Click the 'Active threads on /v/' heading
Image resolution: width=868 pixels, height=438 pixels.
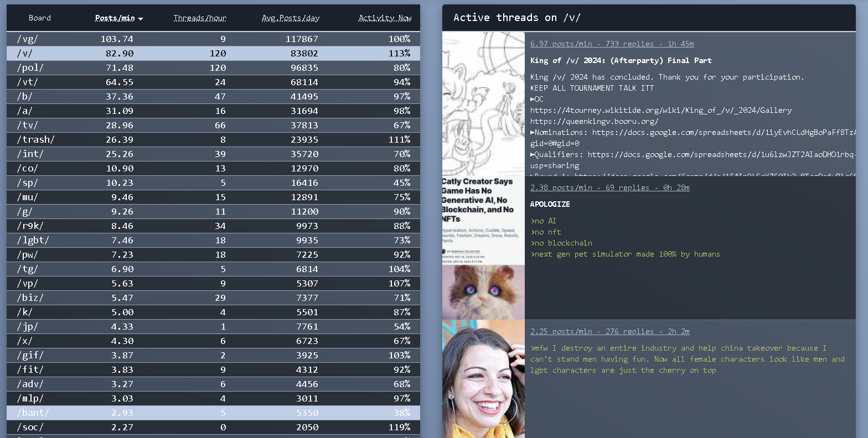pos(517,18)
